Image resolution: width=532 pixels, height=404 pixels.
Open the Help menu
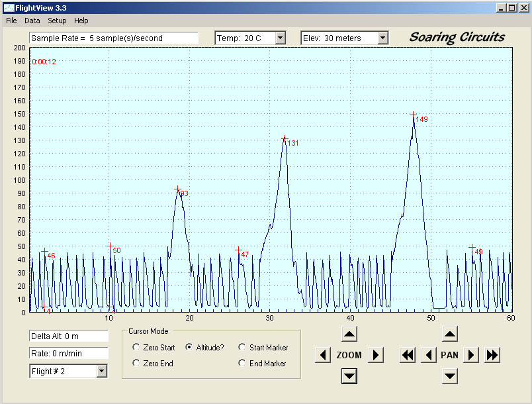(x=81, y=21)
